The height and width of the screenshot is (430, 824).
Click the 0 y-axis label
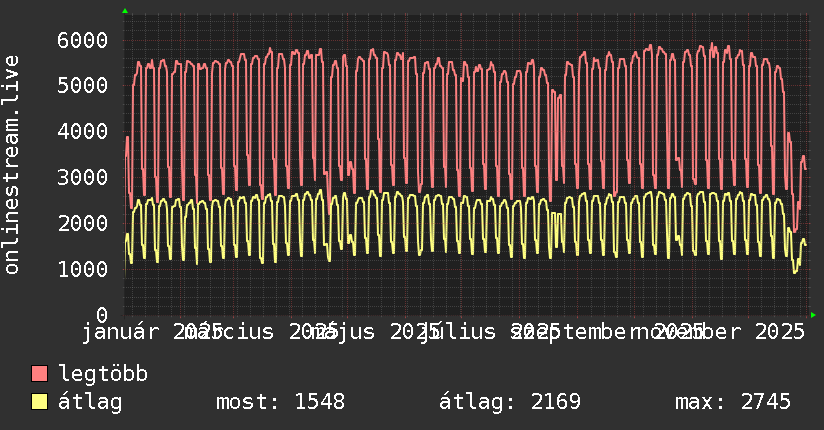pos(102,315)
